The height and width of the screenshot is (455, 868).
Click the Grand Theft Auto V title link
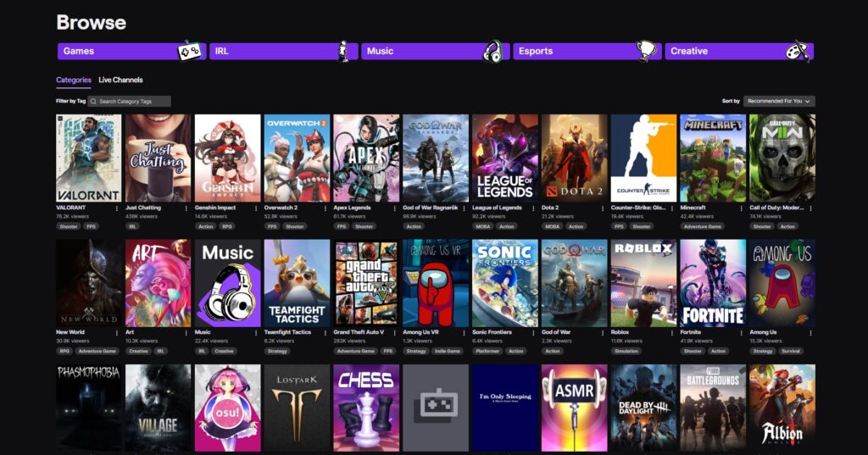point(359,332)
